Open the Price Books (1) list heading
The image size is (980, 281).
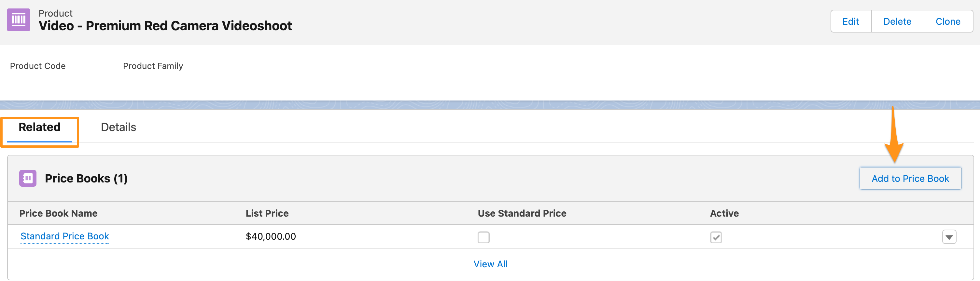click(x=86, y=178)
